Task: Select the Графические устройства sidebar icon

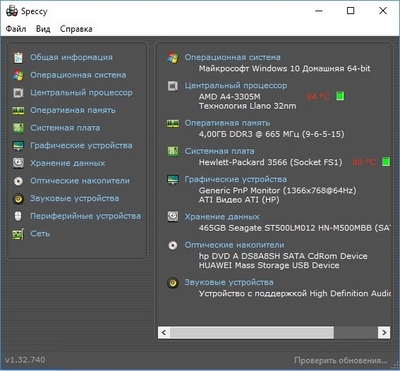Action: (18, 146)
